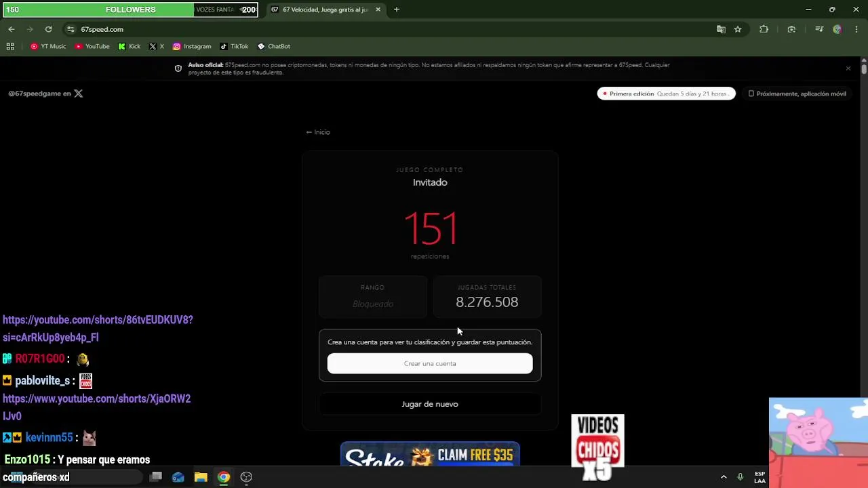
Task: Open Chrome from the taskbar
Action: [x=223, y=477]
